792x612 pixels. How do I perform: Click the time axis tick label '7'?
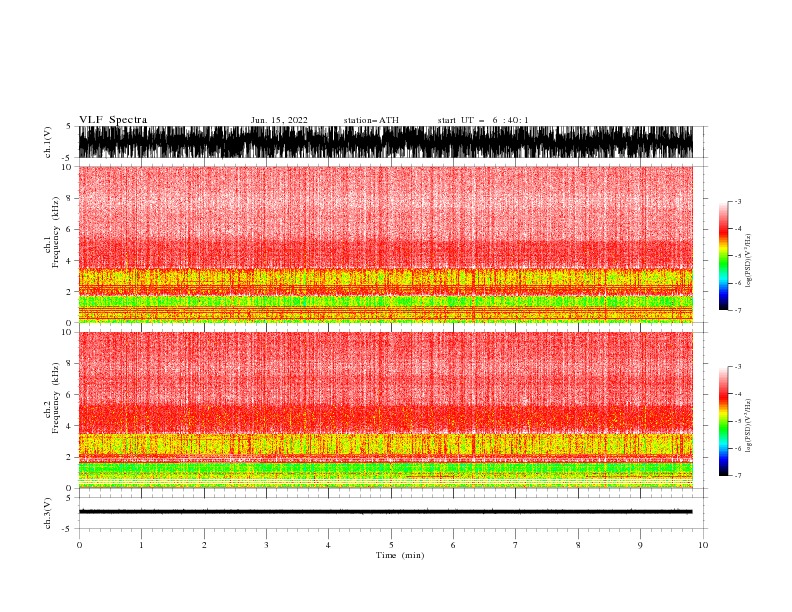[x=516, y=545]
